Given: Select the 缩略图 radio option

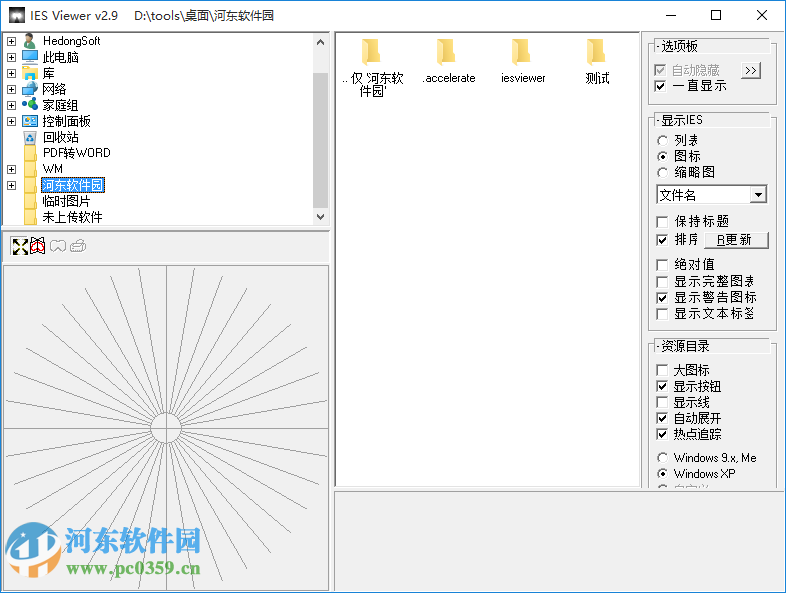Looking at the screenshot, I should pyautogui.click(x=663, y=172).
